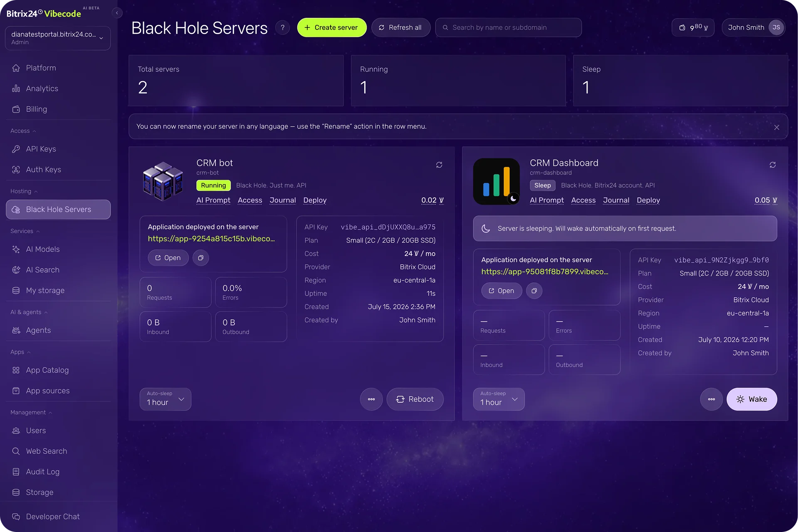Open the portal account switcher dropdown
The height and width of the screenshot is (532, 798).
pyautogui.click(x=58, y=38)
